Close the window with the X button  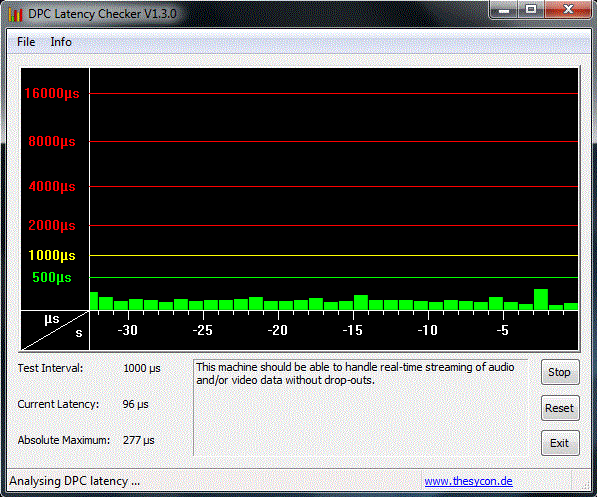[x=568, y=9]
